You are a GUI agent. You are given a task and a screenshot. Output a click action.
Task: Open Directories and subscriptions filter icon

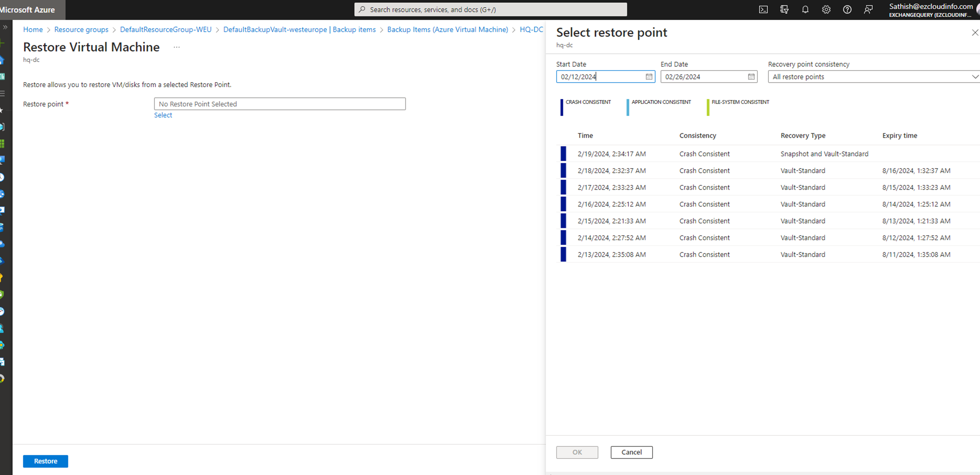[x=784, y=9]
